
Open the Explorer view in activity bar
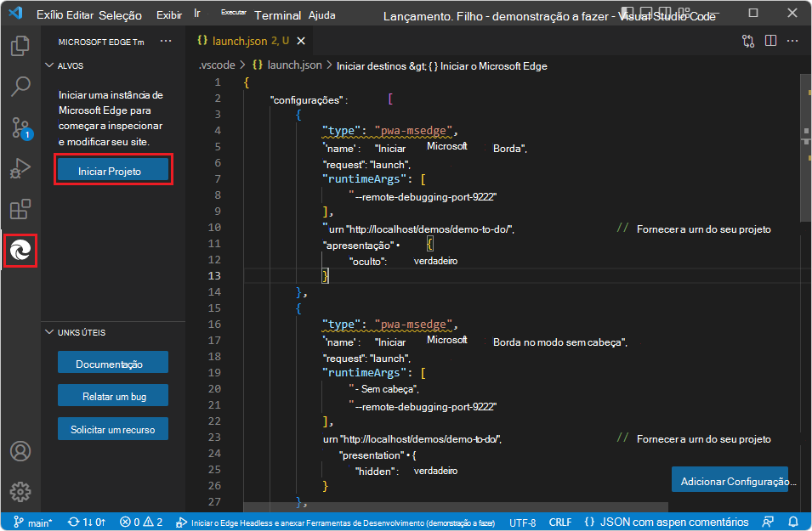pyautogui.click(x=20, y=46)
